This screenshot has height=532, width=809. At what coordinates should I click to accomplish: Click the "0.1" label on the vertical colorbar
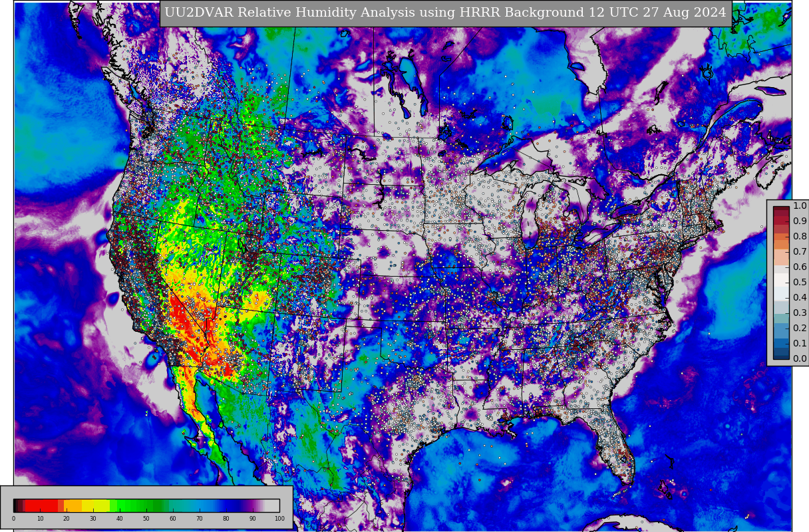click(800, 344)
